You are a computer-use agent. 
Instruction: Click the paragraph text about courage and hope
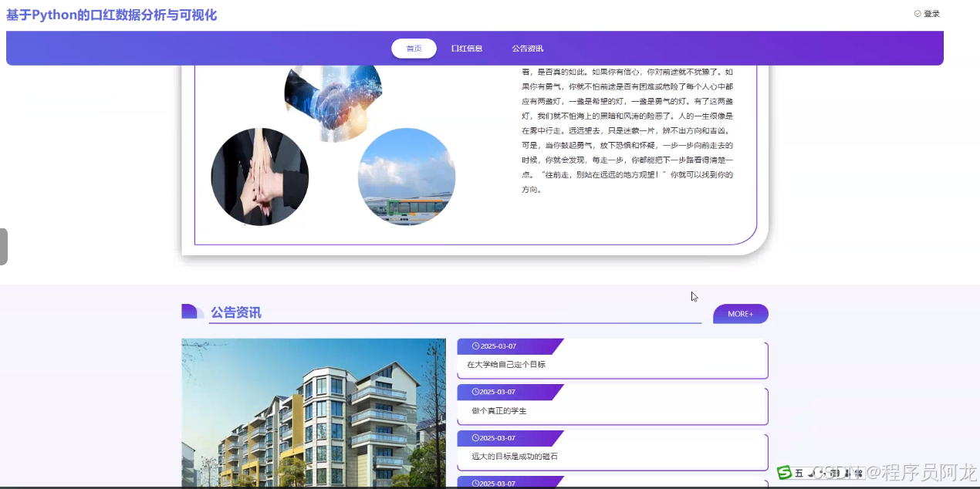(627, 130)
